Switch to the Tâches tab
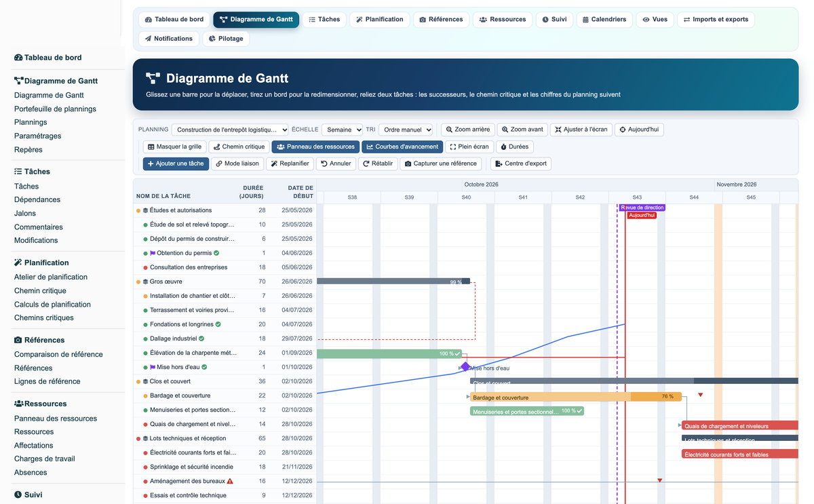The width and height of the screenshot is (814, 504). coord(324,20)
